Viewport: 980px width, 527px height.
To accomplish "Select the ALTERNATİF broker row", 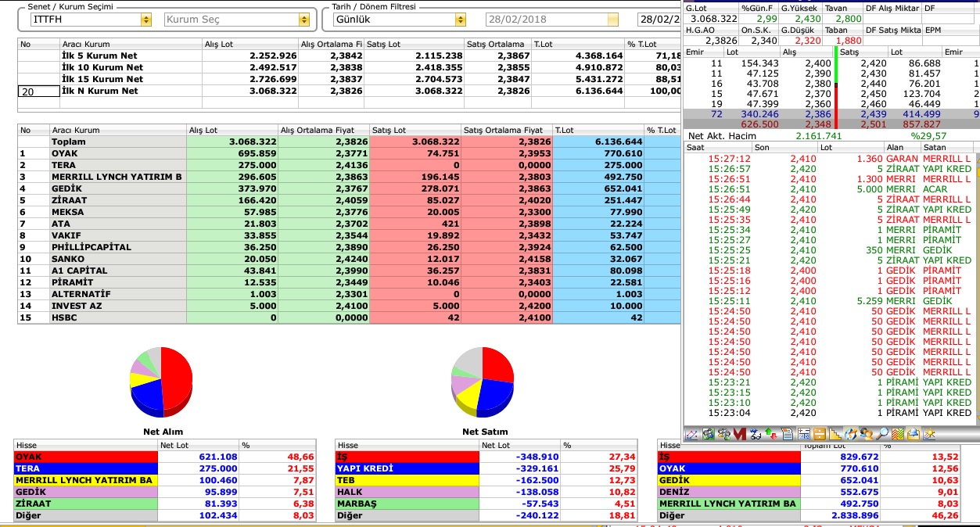I will coord(349,294).
